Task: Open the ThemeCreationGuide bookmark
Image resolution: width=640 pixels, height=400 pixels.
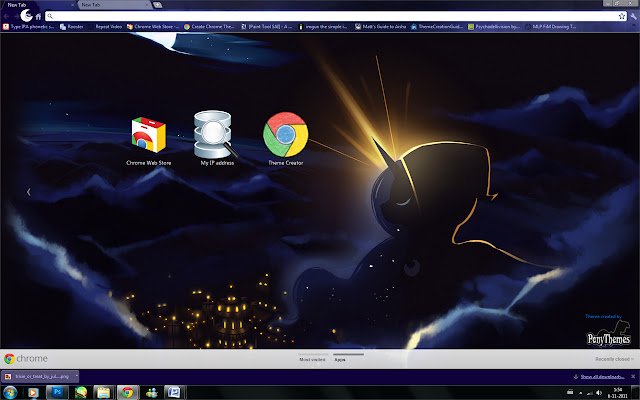Action: coord(437,27)
